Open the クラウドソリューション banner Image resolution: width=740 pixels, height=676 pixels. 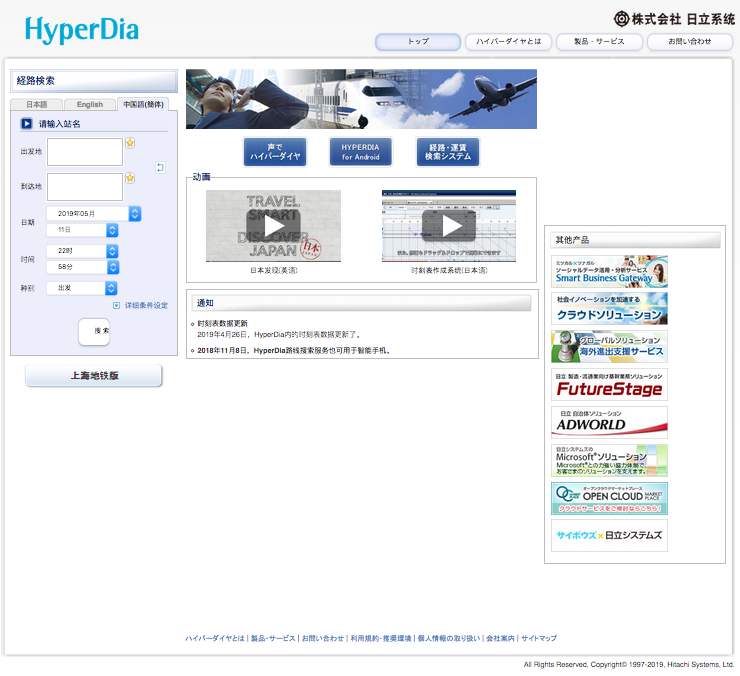click(x=609, y=308)
